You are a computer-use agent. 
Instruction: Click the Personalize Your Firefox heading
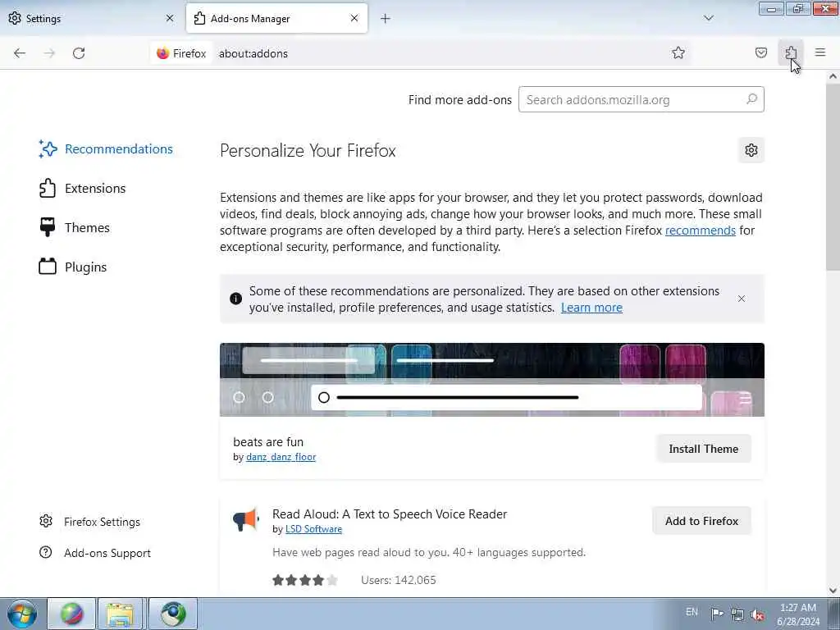308,151
